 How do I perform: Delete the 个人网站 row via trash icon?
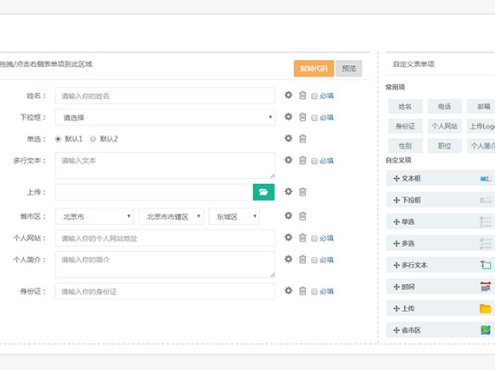point(302,238)
